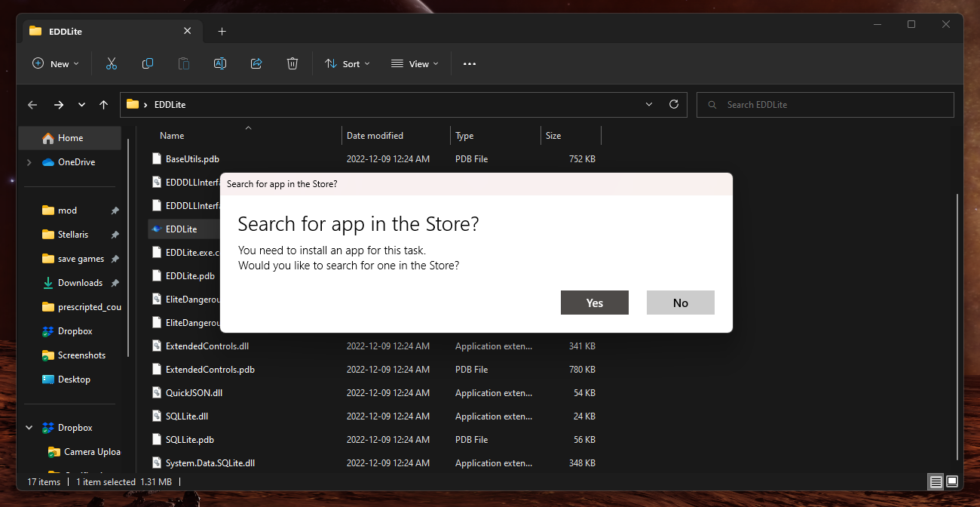Click the Copy icon in toolbar

pos(148,64)
